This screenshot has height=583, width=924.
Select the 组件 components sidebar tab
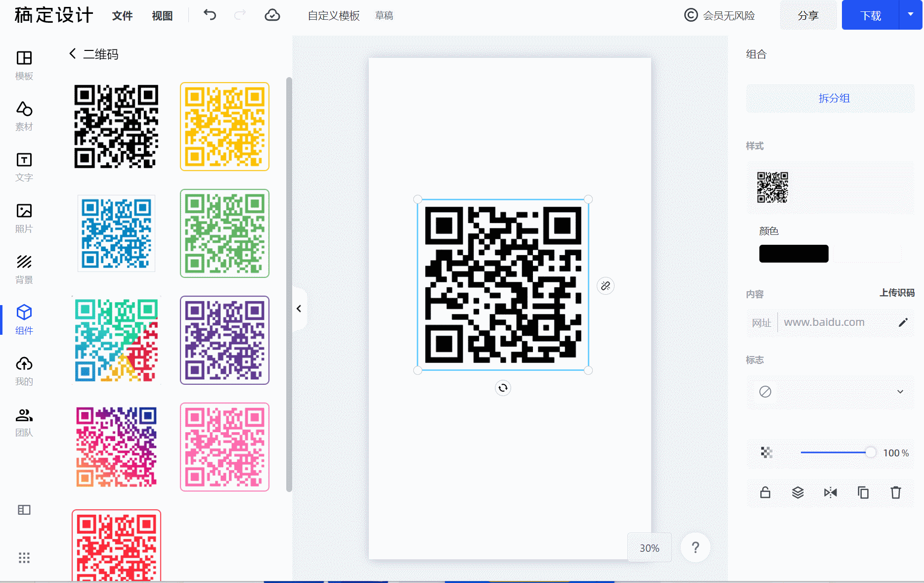(24, 320)
